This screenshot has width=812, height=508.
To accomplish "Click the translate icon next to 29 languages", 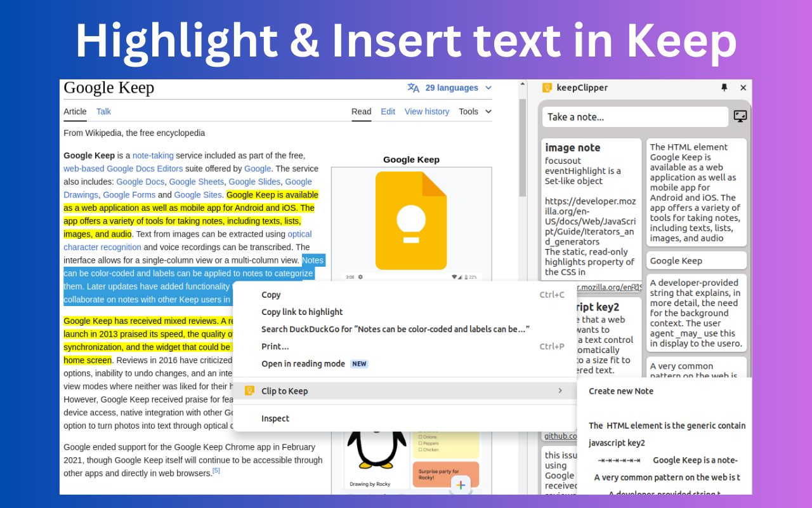I will point(414,88).
